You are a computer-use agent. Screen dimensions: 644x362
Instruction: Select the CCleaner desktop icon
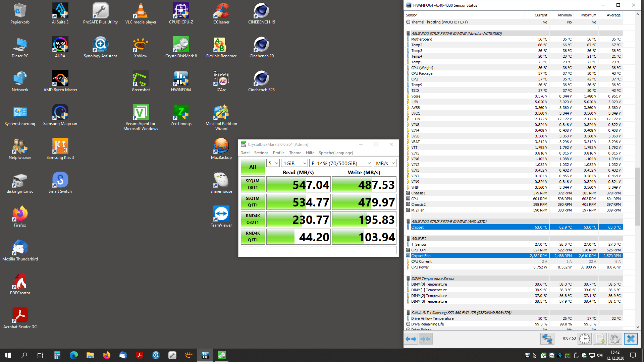tap(221, 14)
